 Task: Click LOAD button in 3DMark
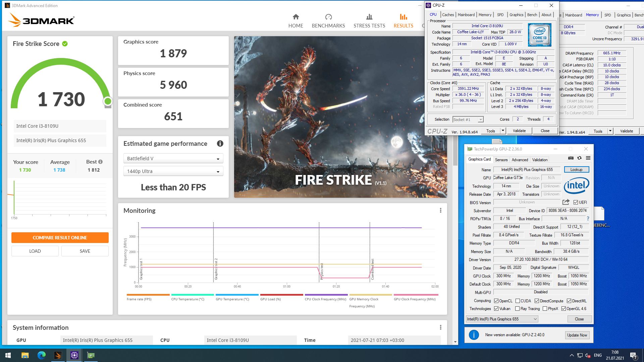pos(35,251)
